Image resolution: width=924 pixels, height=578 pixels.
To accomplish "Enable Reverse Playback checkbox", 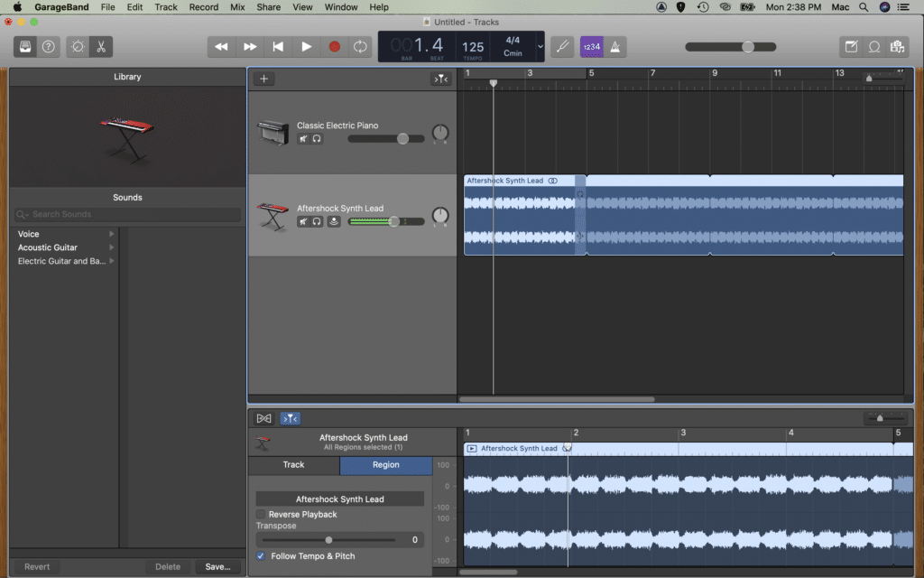I will 261,515.
